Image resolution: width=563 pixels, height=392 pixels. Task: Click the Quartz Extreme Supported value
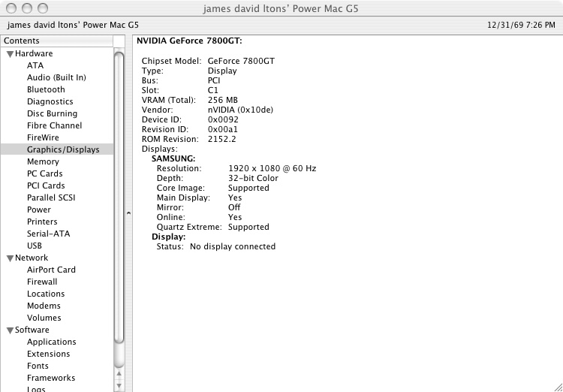point(248,227)
